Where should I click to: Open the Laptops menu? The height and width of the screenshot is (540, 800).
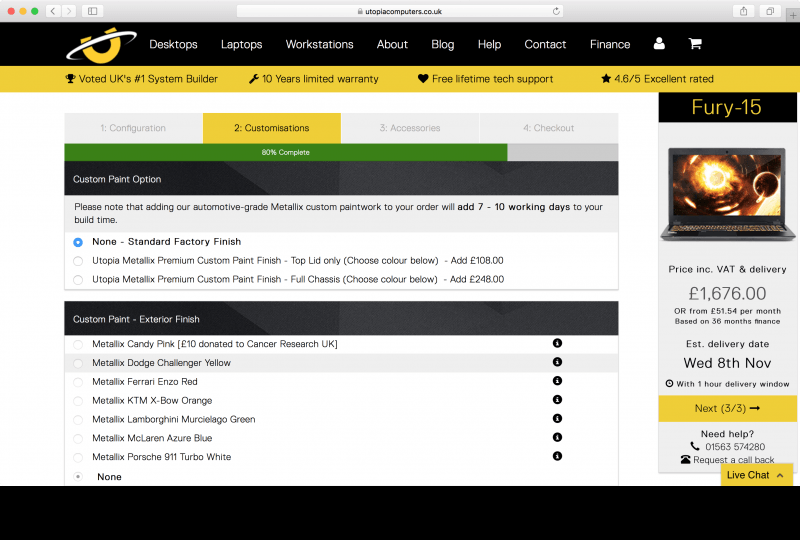coord(241,44)
